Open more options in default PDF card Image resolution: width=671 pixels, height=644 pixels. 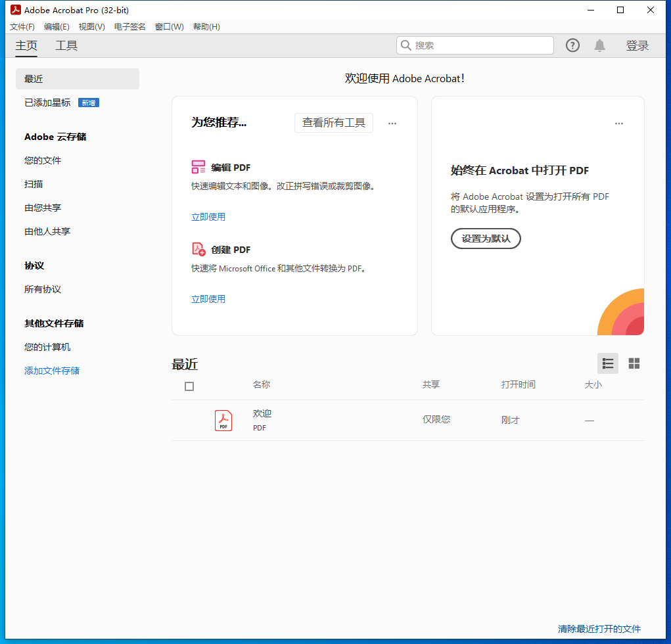coord(619,124)
